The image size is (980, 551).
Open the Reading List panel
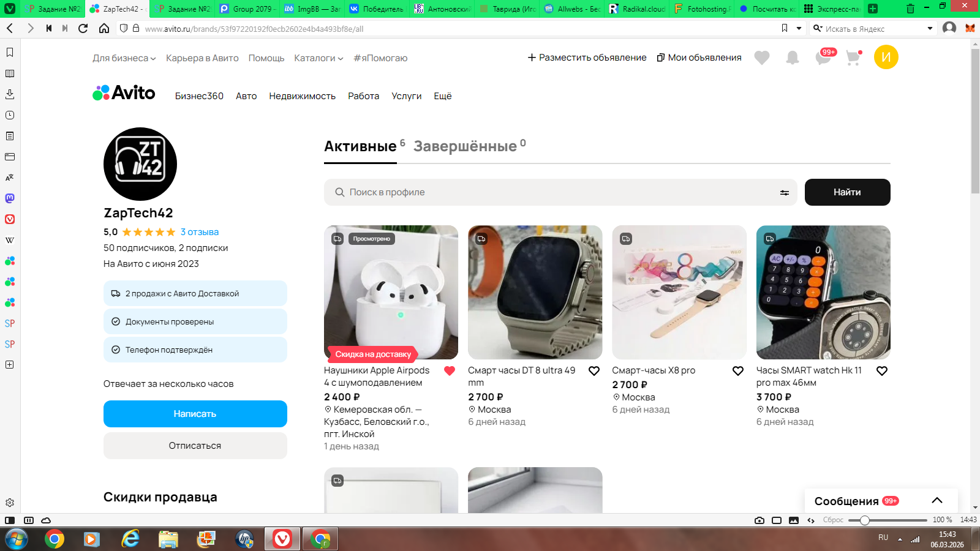pos(10,73)
